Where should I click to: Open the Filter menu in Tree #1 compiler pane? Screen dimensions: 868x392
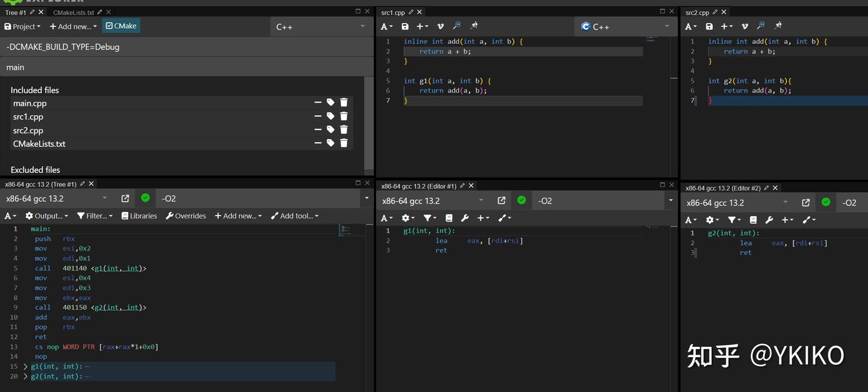pyautogui.click(x=95, y=216)
